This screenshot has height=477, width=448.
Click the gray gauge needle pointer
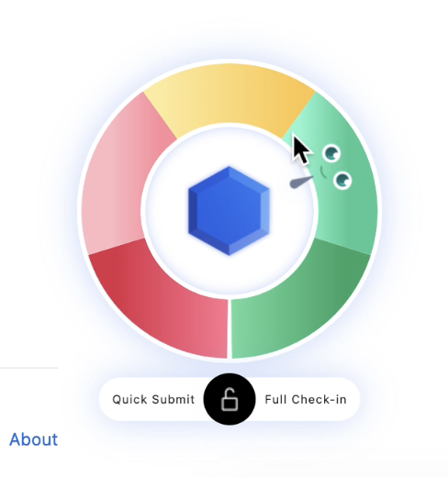coord(301,183)
